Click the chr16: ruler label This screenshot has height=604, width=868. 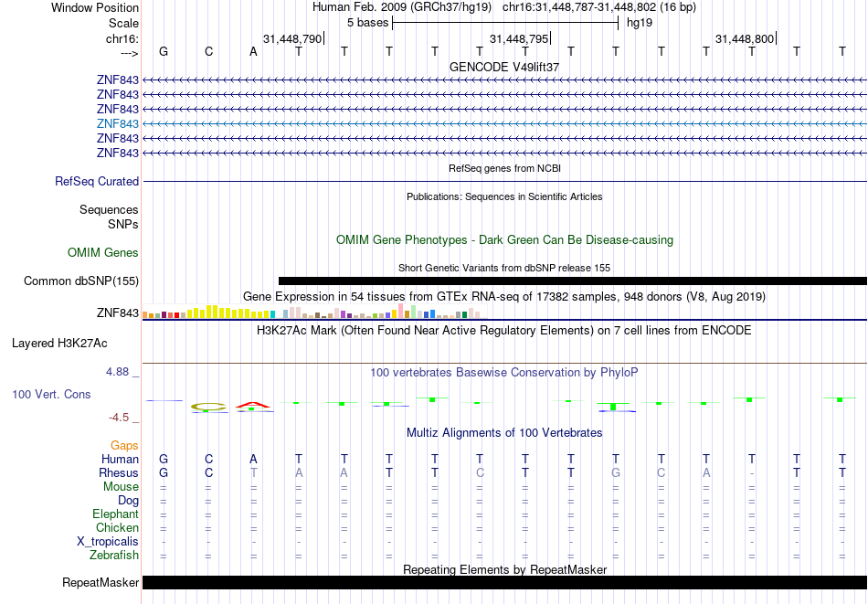coord(122,38)
